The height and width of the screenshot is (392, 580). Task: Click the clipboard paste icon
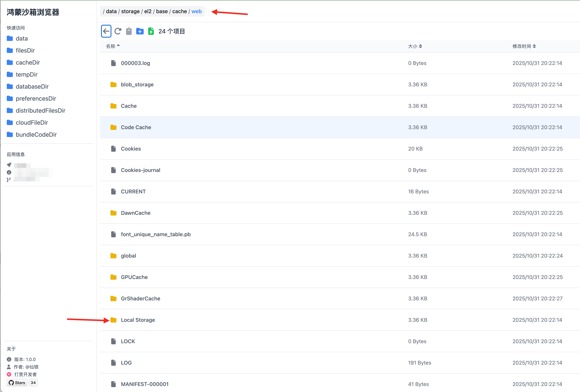pos(129,31)
